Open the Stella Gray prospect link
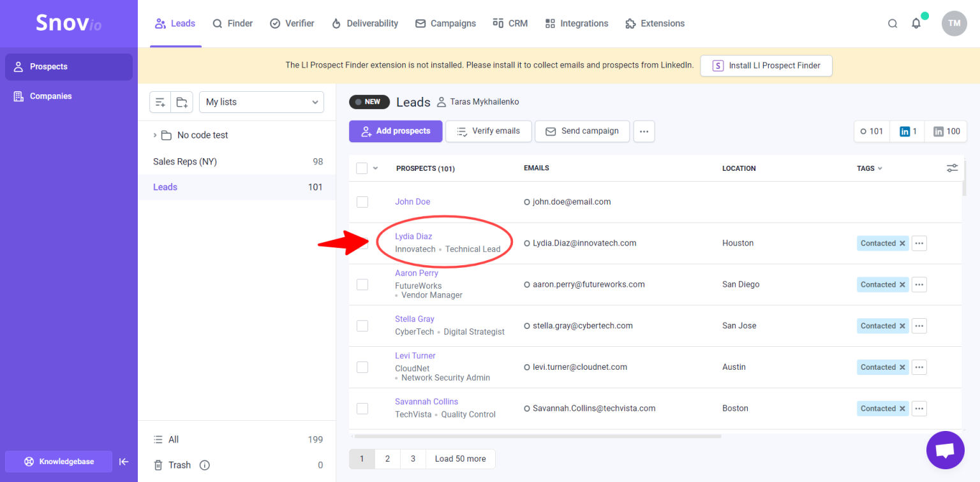Viewport: 980px width, 482px height. 415,319
